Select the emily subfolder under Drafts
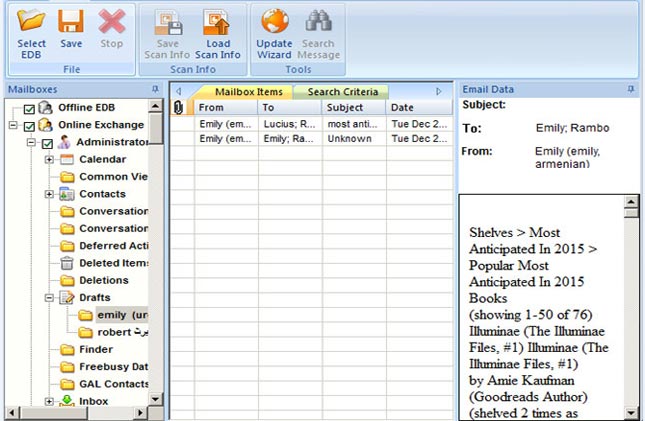645x421 pixels. (122, 315)
